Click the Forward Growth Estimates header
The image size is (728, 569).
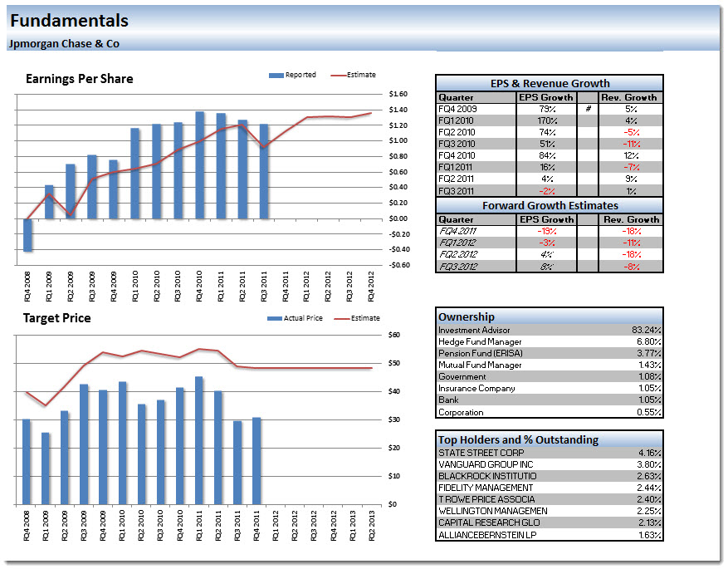[x=550, y=206]
